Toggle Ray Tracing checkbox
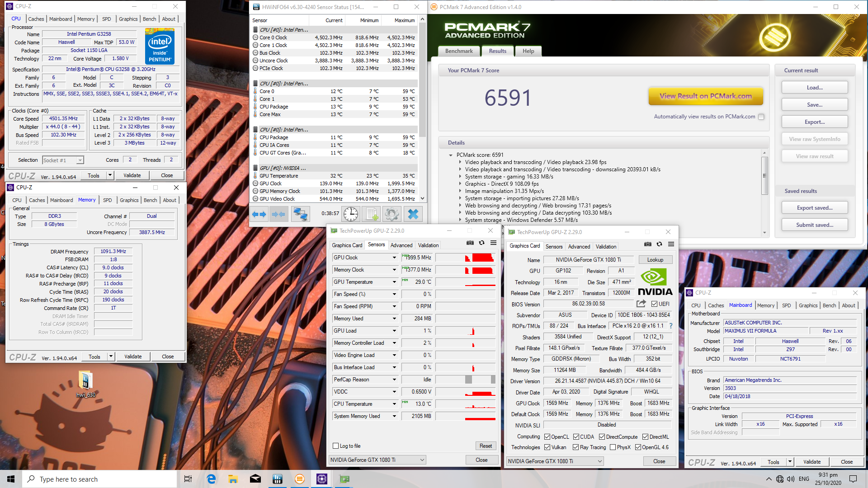The height and width of the screenshot is (488, 868). 576,447
